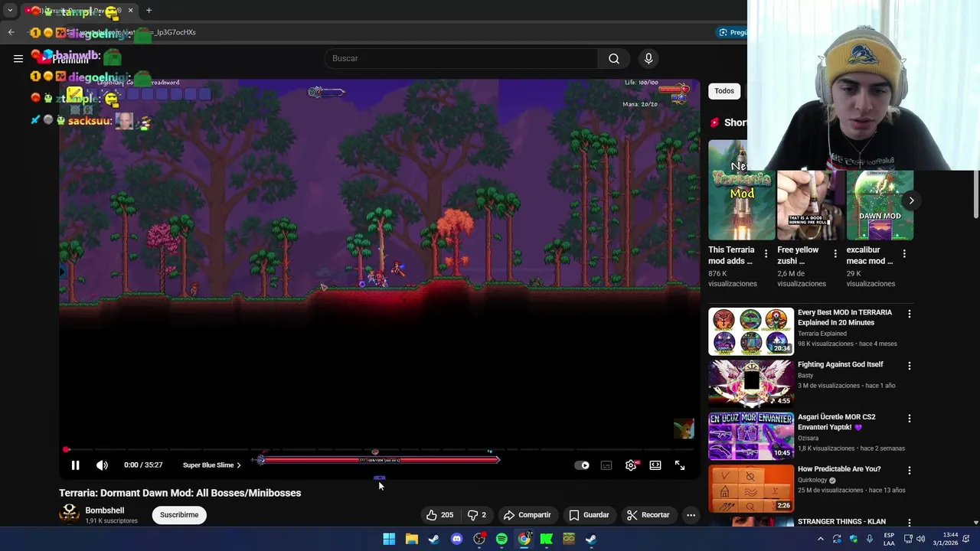
Task: Open menu for 'Fighting Against God Itself'
Action: (x=909, y=367)
